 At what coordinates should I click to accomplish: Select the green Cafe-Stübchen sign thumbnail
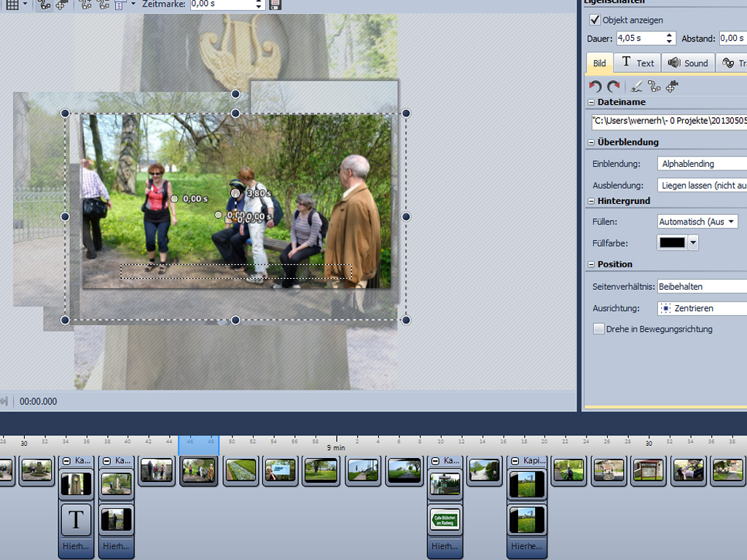(445, 519)
